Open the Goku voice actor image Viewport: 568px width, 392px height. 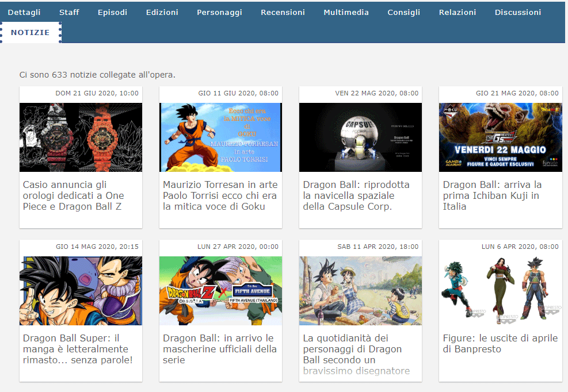coord(220,137)
